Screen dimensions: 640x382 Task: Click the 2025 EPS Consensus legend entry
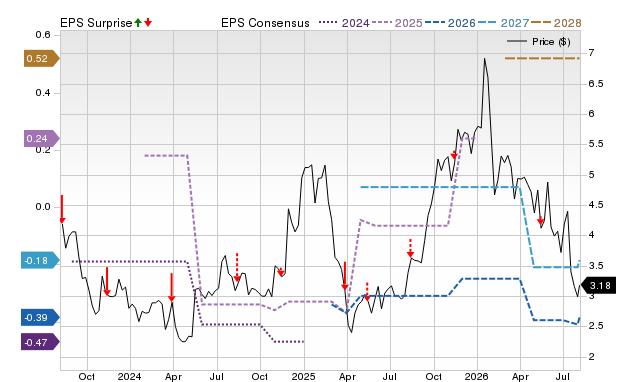click(397, 23)
